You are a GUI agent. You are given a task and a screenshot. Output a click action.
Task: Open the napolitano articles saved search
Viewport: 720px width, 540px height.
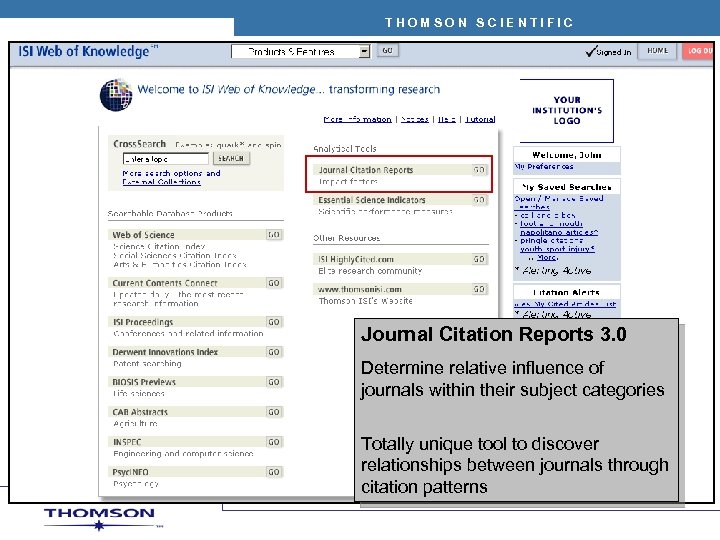click(559, 232)
